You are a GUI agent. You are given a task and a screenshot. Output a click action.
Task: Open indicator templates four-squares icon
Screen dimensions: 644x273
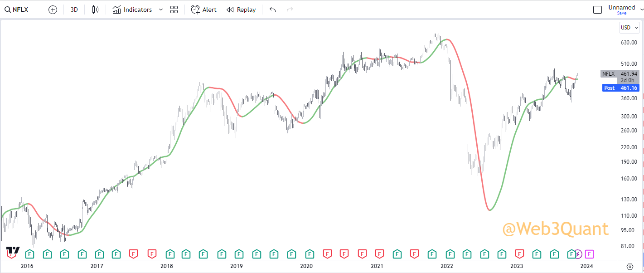(174, 10)
